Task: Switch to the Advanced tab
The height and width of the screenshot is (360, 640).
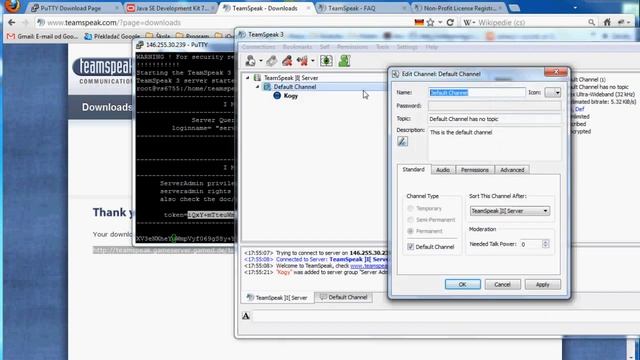Action: pos(512,170)
